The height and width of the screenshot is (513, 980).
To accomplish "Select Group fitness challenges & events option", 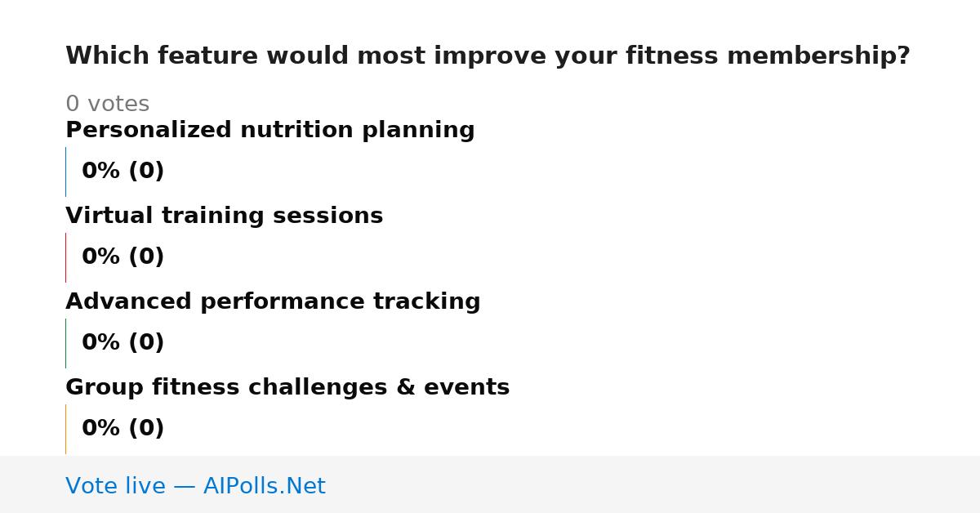I will 287,388.
